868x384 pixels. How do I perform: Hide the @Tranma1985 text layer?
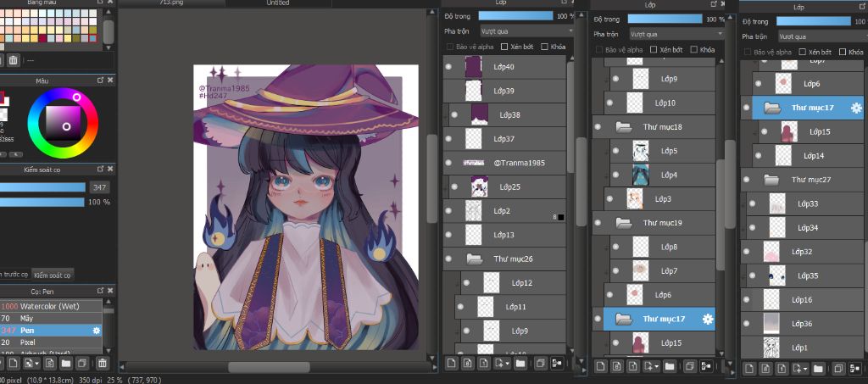coord(448,163)
